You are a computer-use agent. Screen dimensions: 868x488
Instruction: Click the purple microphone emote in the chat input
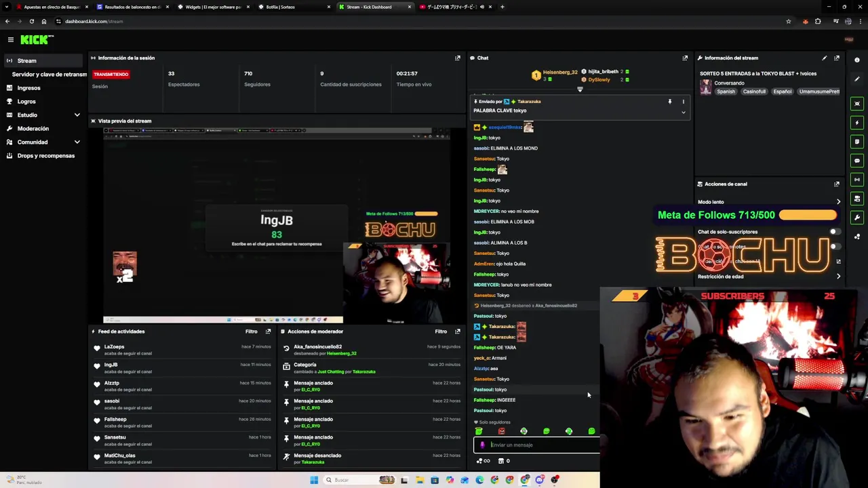pos(482,445)
